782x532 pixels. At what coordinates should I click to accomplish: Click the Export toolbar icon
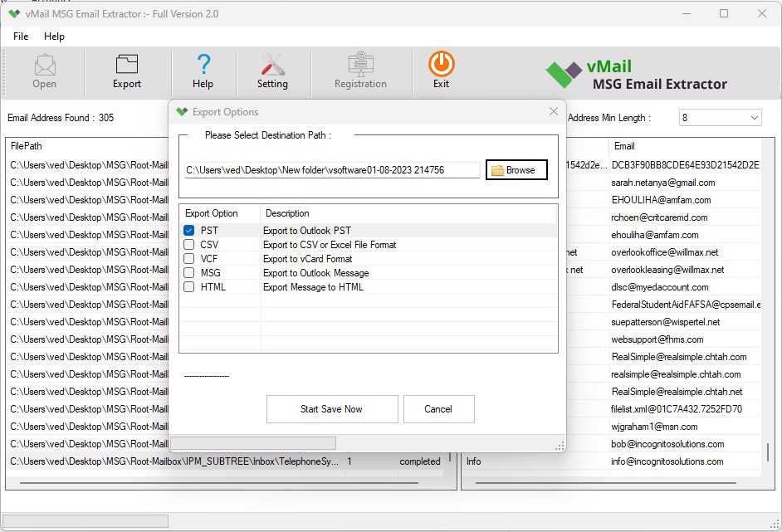(127, 64)
